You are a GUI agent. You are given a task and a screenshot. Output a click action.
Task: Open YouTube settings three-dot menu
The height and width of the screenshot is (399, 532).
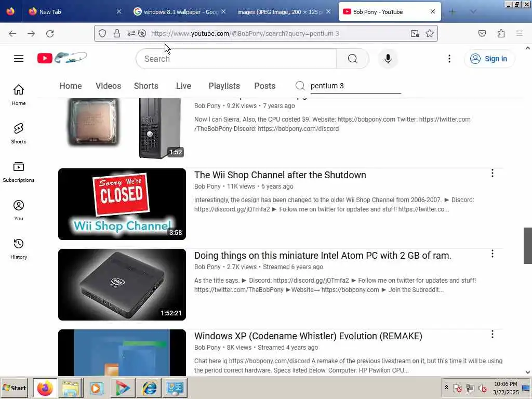click(x=449, y=59)
